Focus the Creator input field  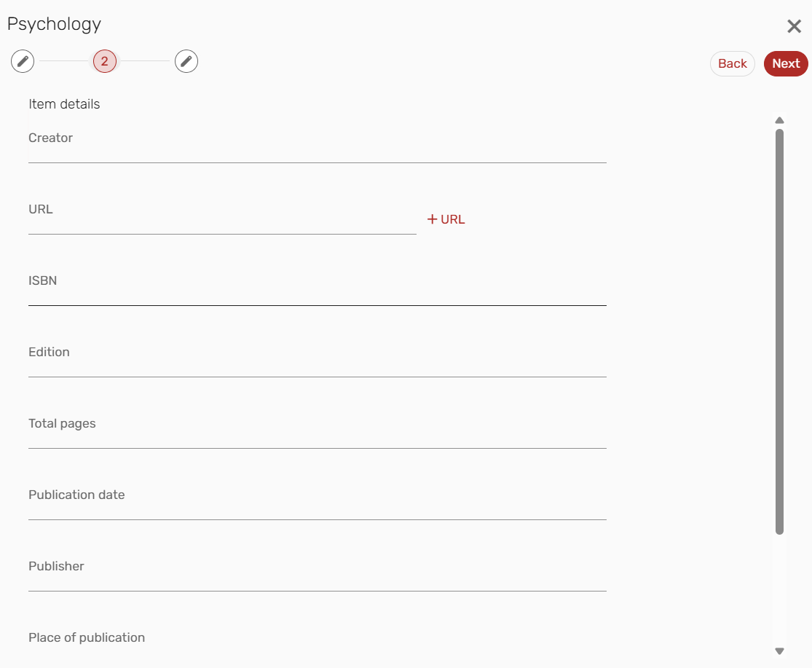coord(318,146)
